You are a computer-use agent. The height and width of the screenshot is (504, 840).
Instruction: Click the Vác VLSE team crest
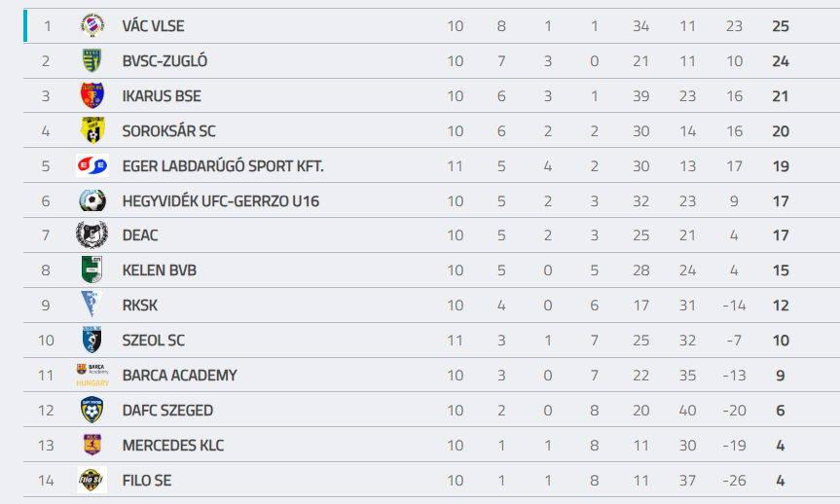point(91,26)
